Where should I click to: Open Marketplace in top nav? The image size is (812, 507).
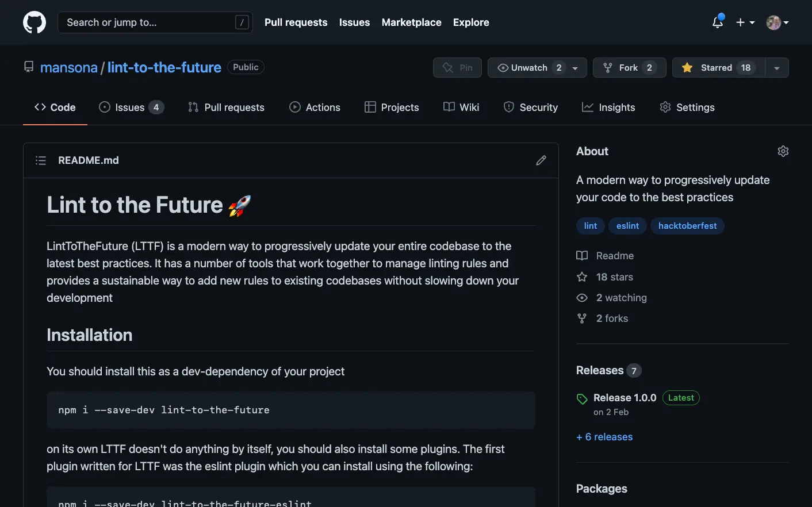click(x=412, y=22)
